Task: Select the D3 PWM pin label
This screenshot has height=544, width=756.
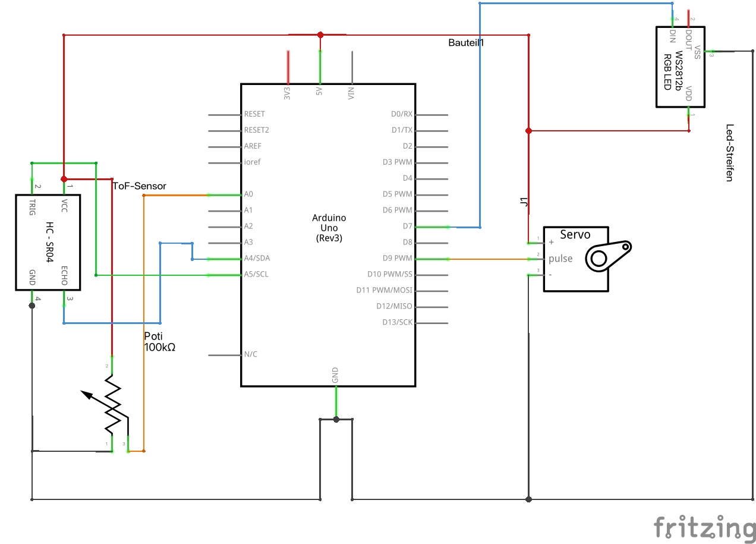Action: [x=398, y=162]
